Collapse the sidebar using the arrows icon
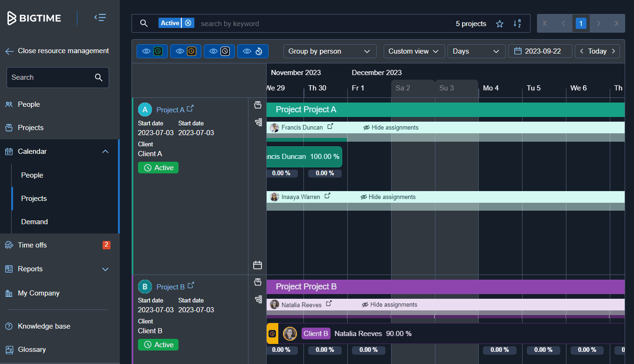Image resolution: width=634 pixels, height=364 pixels. point(100,17)
